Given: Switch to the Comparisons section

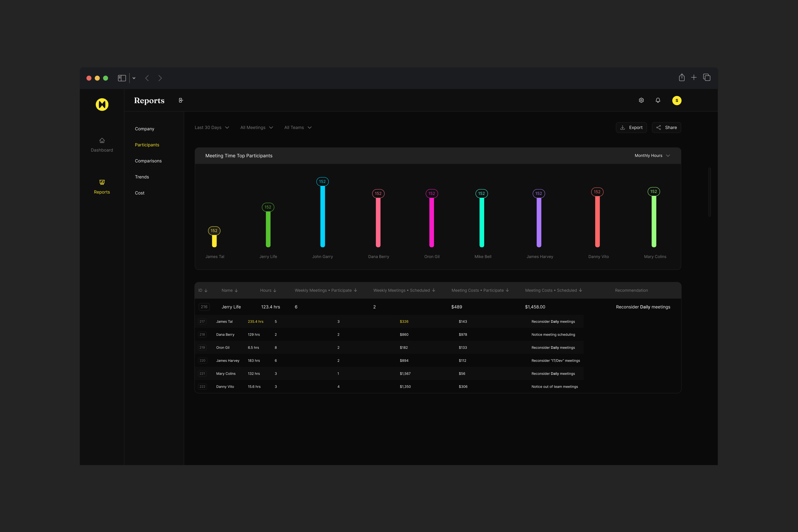Looking at the screenshot, I should [x=148, y=161].
